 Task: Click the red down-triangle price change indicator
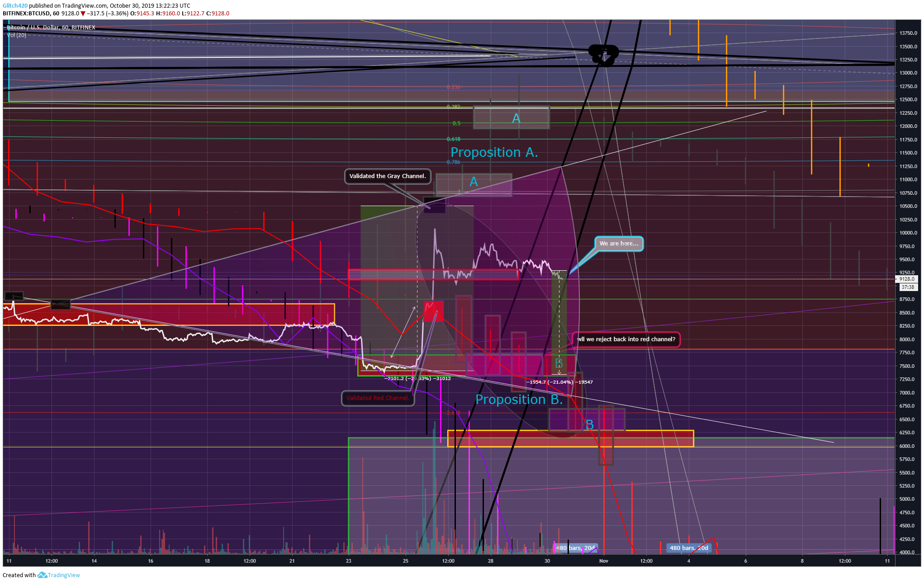point(83,14)
